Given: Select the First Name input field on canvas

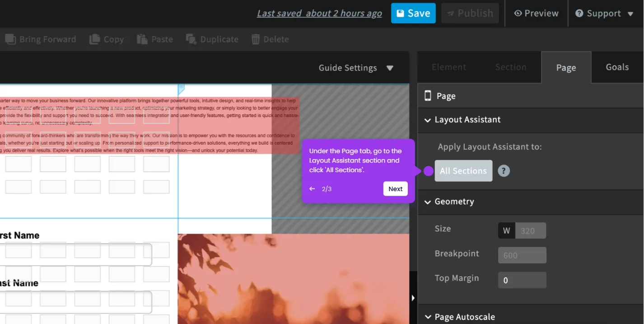Looking at the screenshot, I should coord(76,255).
